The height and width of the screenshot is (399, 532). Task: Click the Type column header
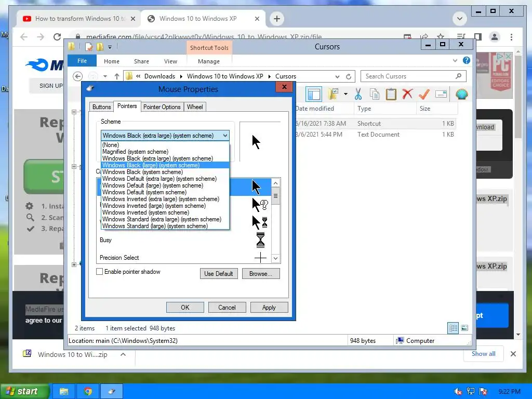(x=385, y=109)
